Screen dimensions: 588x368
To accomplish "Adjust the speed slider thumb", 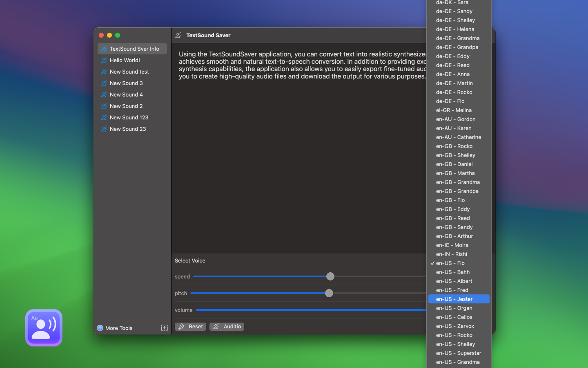I will (x=330, y=276).
